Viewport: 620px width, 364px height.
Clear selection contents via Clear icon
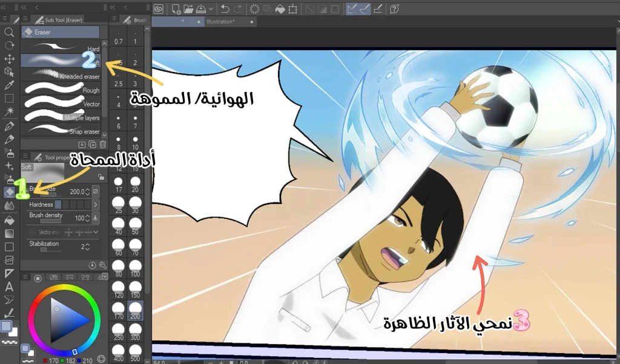pos(255,8)
